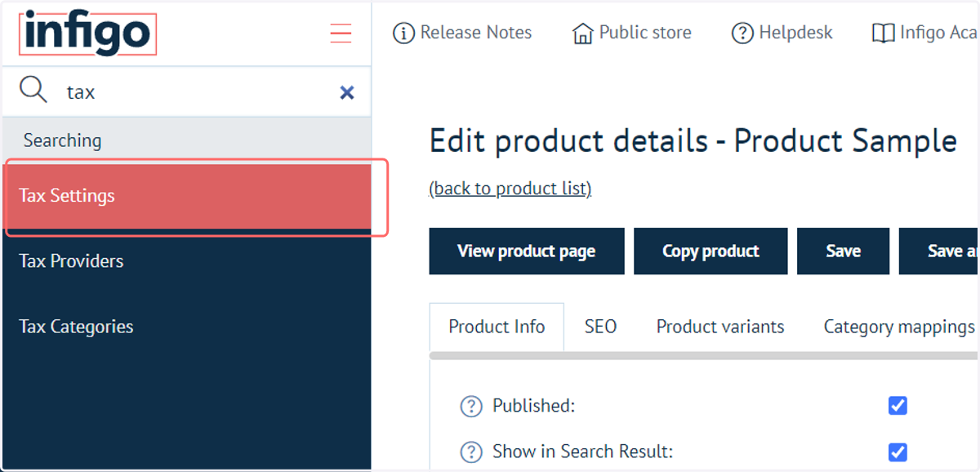Click the Infigo Academy book icon
Screen dimensions: 980x472
(883, 33)
